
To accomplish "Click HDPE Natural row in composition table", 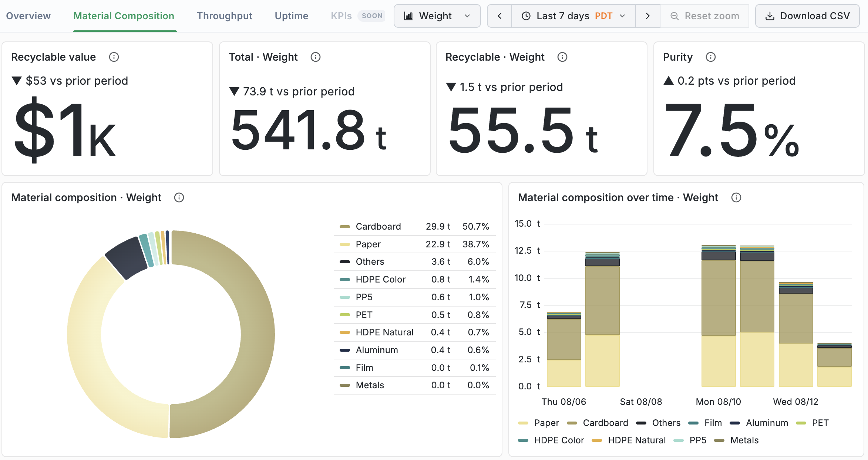I will 415,332.
